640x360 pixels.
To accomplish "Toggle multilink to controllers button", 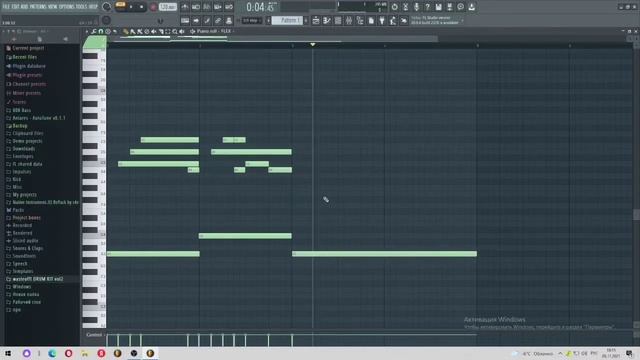I will pos(218,20).
